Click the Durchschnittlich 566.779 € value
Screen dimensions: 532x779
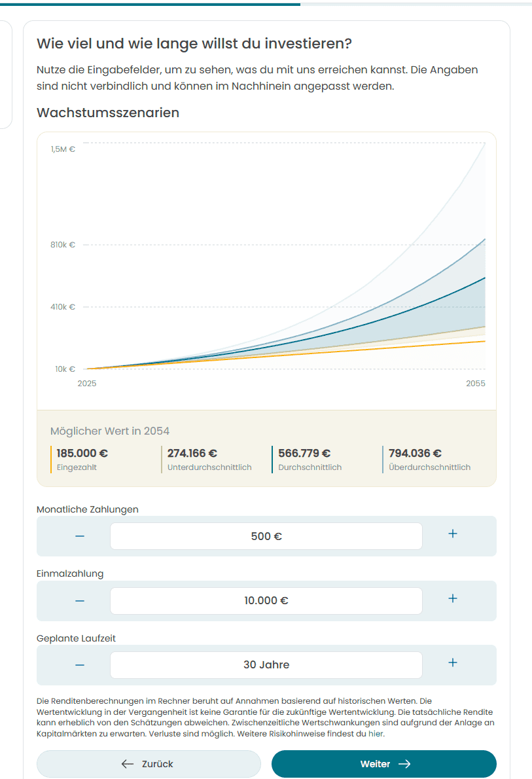tap(304, 453)
